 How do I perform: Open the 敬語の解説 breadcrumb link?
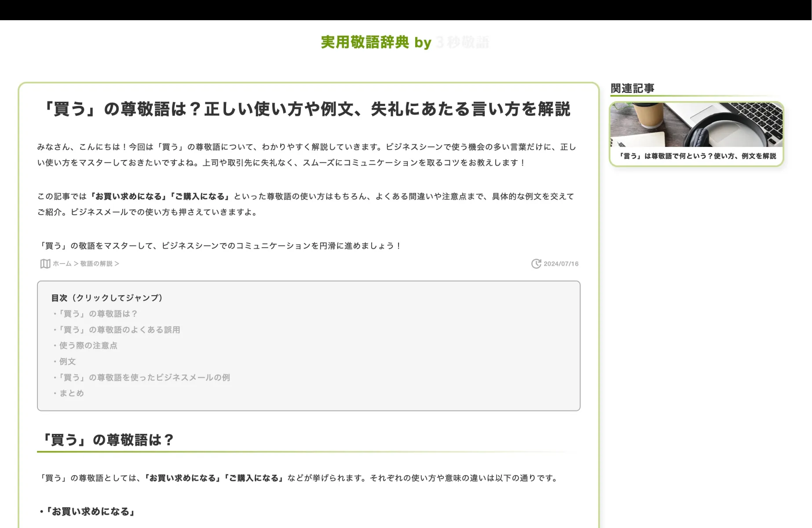click(96, 264)
